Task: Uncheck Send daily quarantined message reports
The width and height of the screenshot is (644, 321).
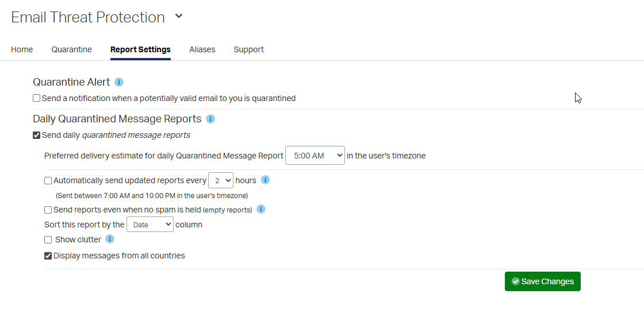Action: pyautogui.click(x=37, y=136)
